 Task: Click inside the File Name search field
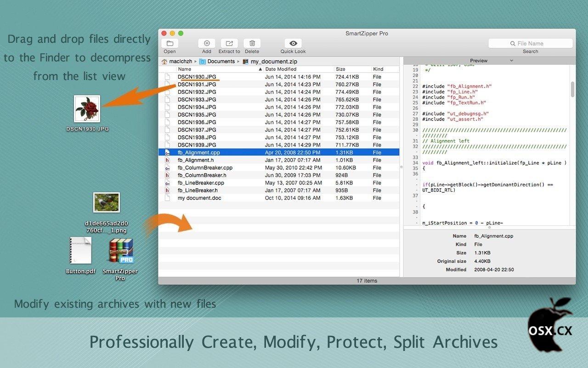point(530,43)
